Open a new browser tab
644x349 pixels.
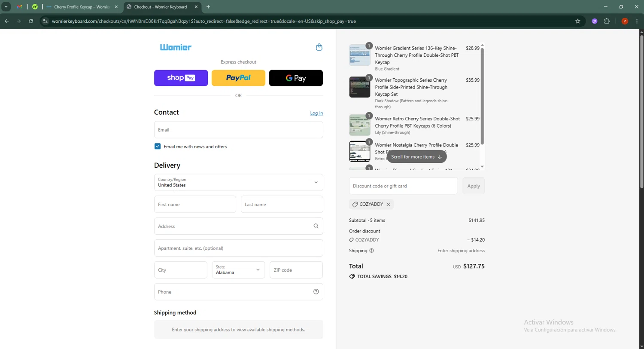pyautogui.click(x=208, y=7)
